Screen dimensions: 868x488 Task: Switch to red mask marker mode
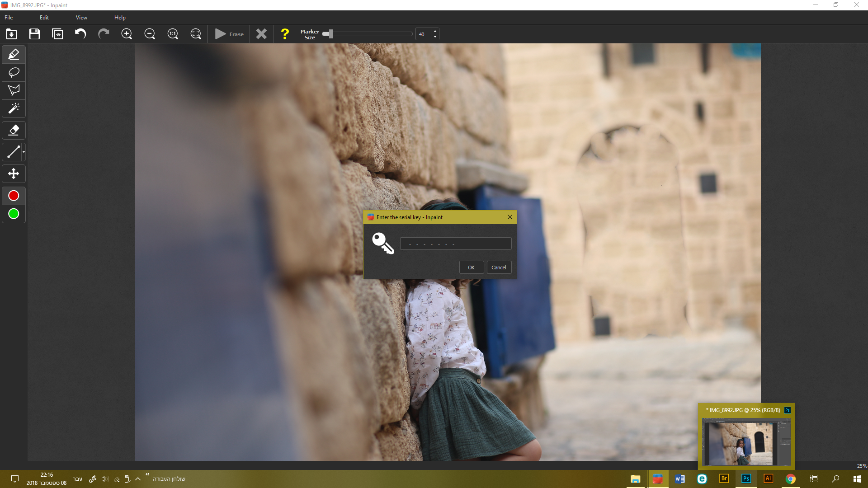(x=14, y=196)
